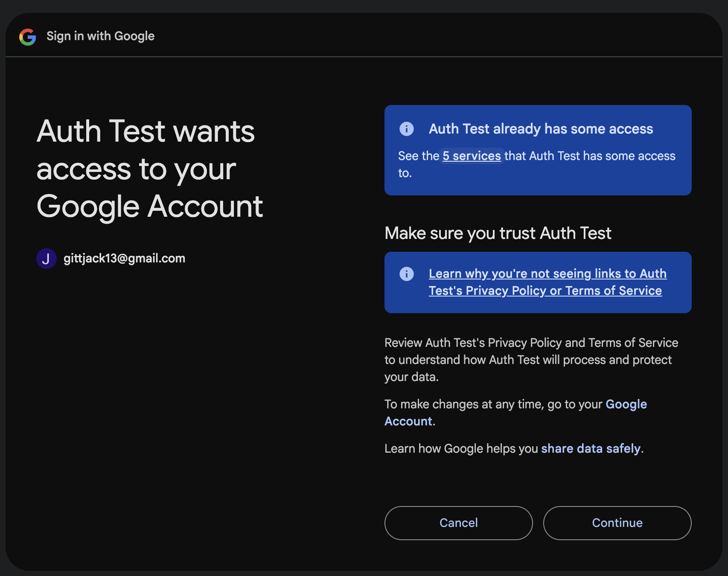Screen dimensions: 728x576
Task: Click the "Learn how Google helps you" text
Action: [461, 449]
